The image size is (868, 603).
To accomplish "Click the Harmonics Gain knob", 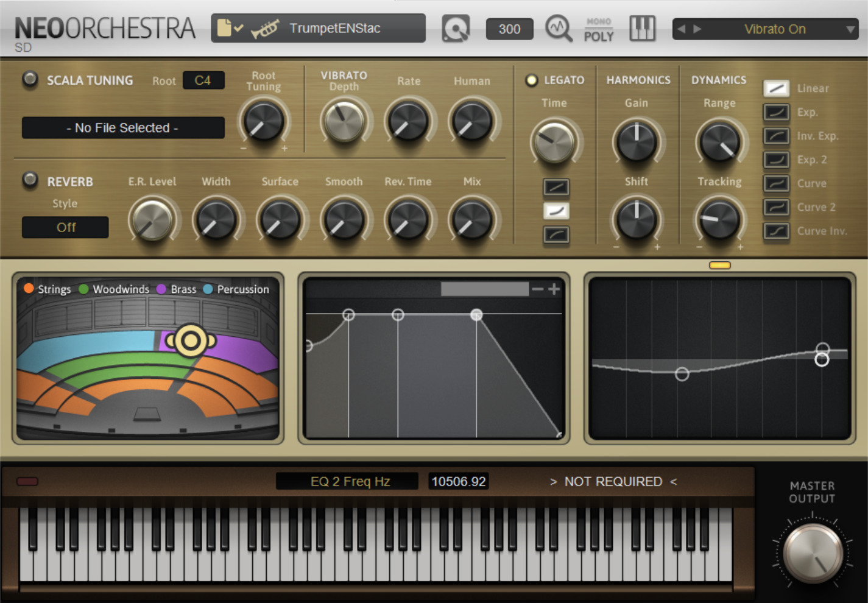I will [x=637, y=141].
